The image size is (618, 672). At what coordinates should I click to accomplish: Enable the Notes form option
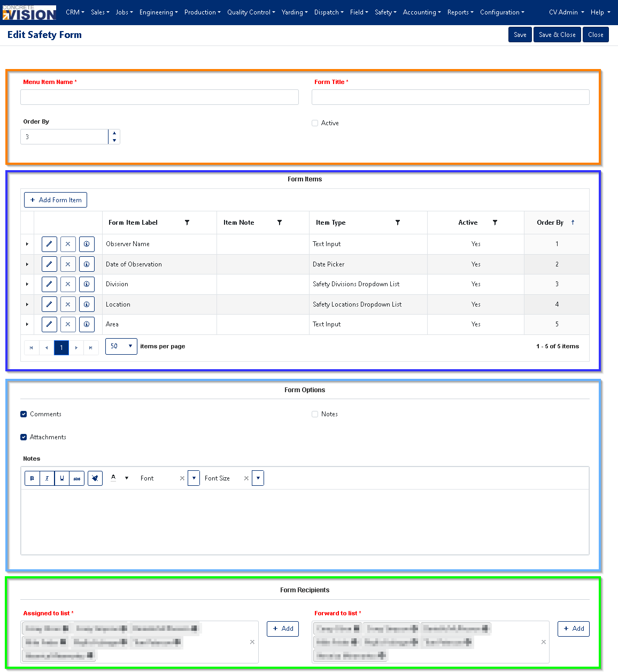click(315, 414)
